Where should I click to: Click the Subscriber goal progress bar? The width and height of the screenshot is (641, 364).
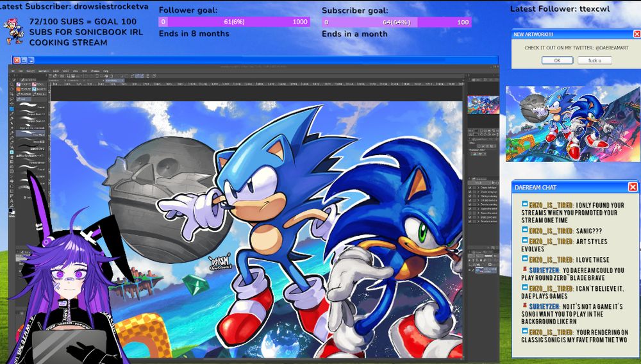[397, 22]
